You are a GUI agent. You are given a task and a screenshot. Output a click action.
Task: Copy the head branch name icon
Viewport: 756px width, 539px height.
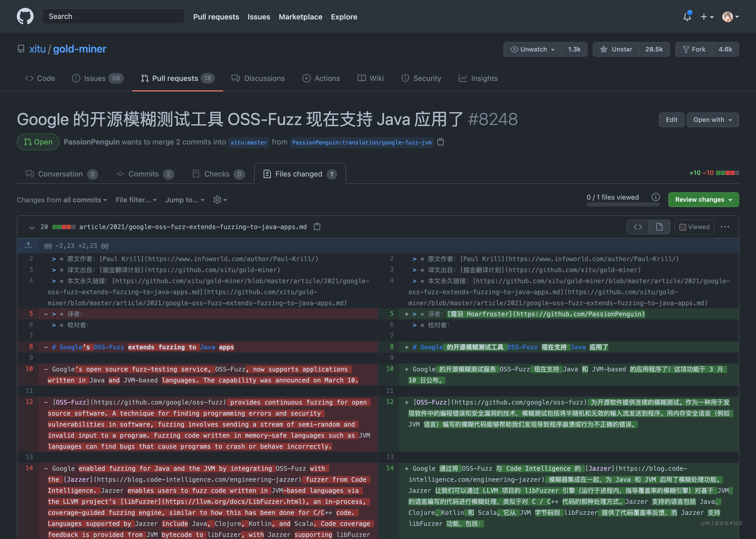click(440, 142)
